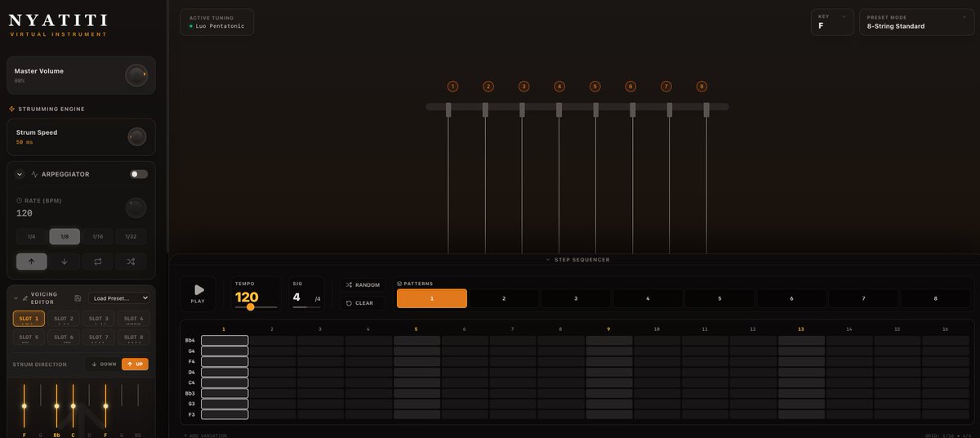Switch to pattern 2
Screen dimensions: 980x438
504,298
